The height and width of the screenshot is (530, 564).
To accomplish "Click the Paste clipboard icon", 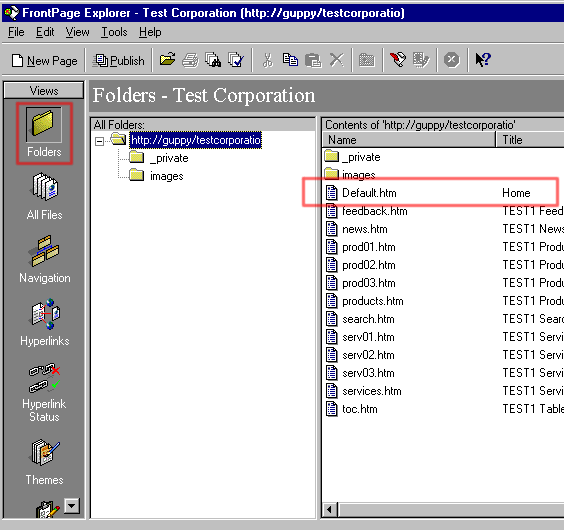I will (313, 60).
